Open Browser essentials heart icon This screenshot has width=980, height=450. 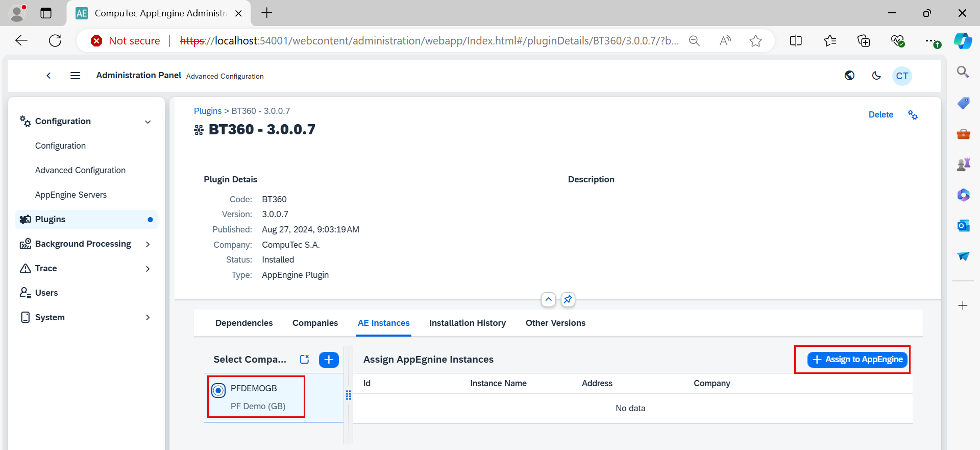point(898,41)
